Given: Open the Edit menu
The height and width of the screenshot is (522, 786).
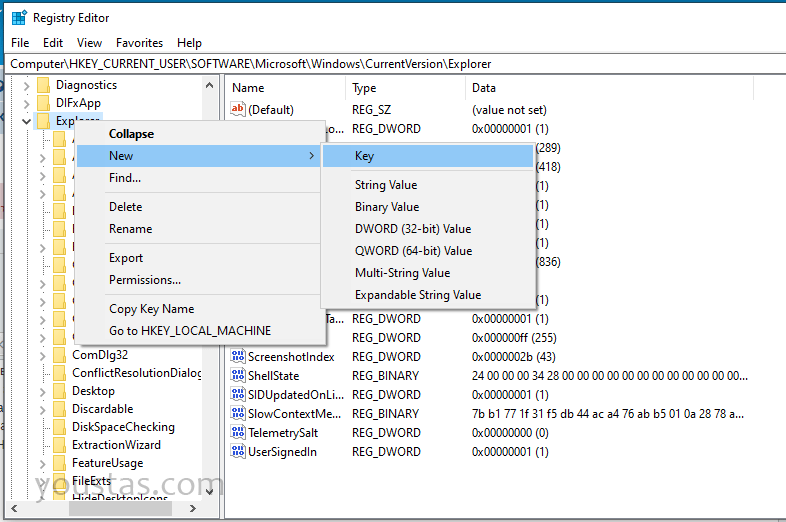Looking at the screenshot, I should (x=53, y=43).
